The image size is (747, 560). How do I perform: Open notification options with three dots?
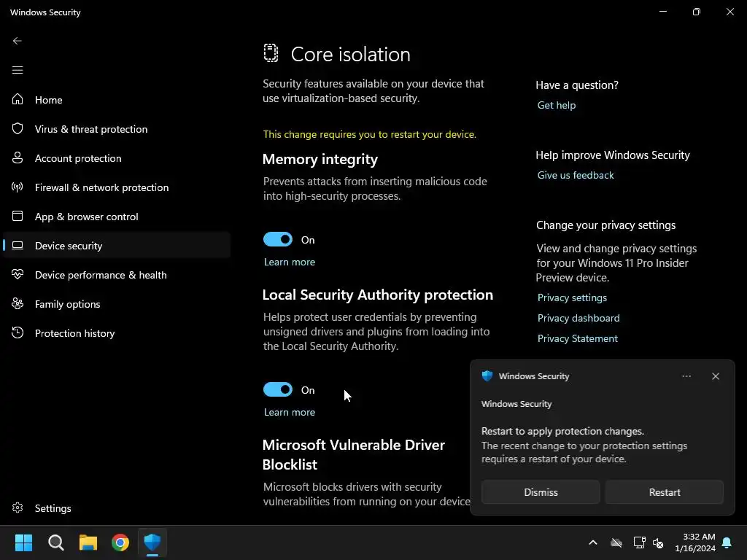coord(686,376)
